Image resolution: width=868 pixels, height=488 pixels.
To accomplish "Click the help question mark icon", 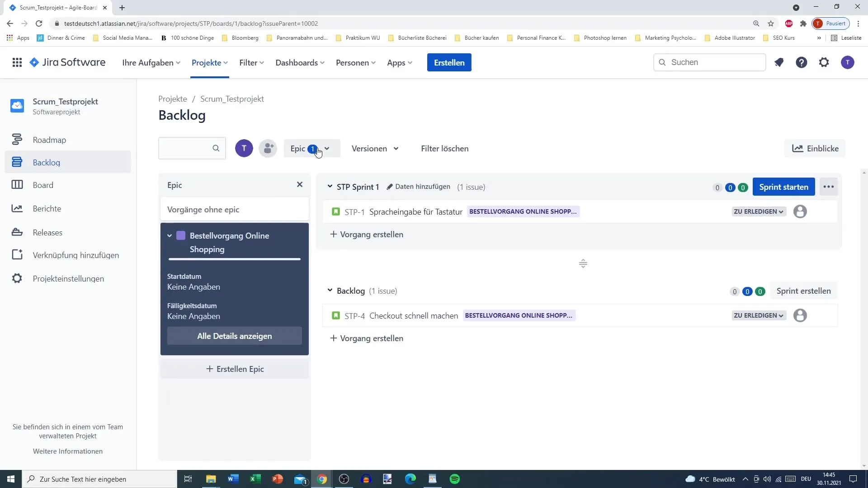I will [x=802, y=62].
